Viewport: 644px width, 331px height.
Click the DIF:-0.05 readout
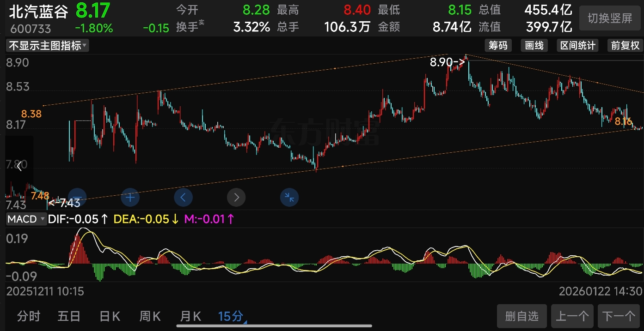[x=78, y=219]
